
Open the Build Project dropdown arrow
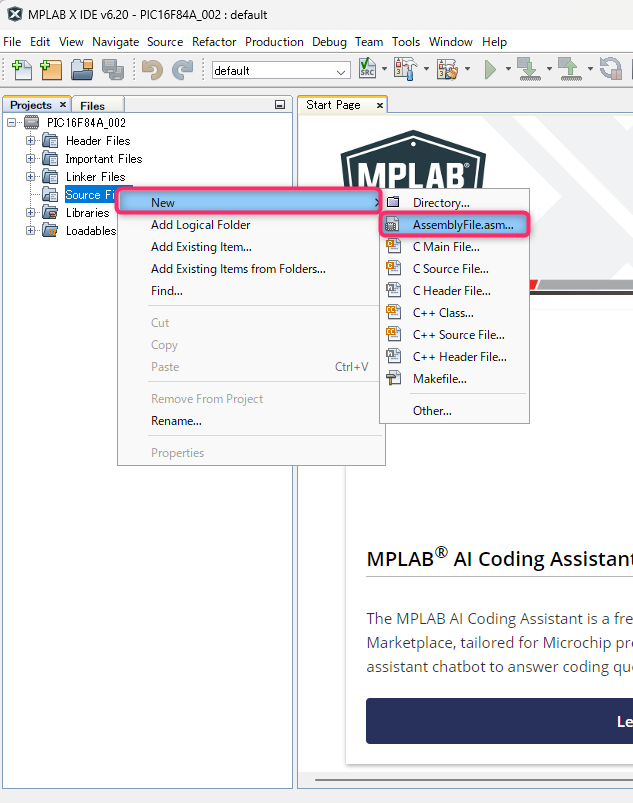pos(426,69)
